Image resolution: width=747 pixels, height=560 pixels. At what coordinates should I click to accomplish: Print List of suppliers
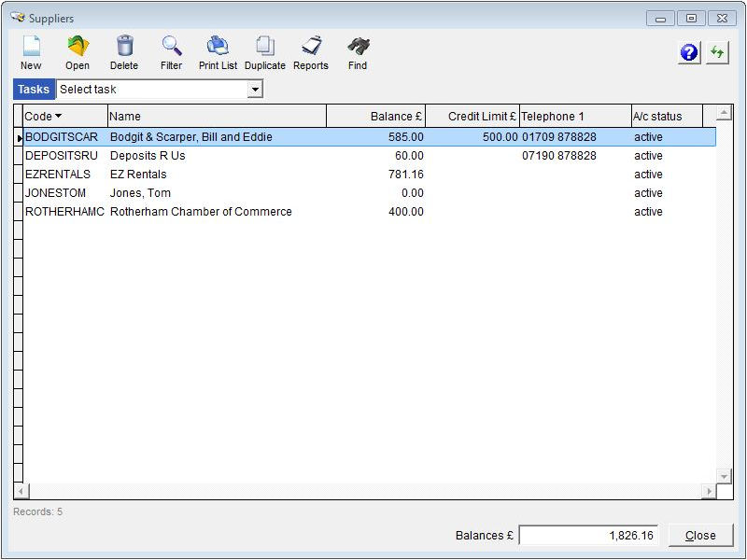(218, 53)
